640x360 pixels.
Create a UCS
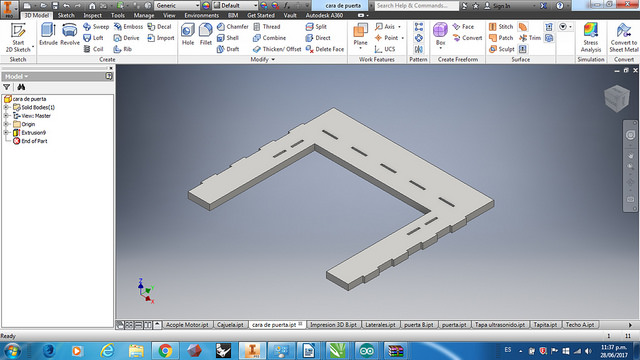click(385, 49)
